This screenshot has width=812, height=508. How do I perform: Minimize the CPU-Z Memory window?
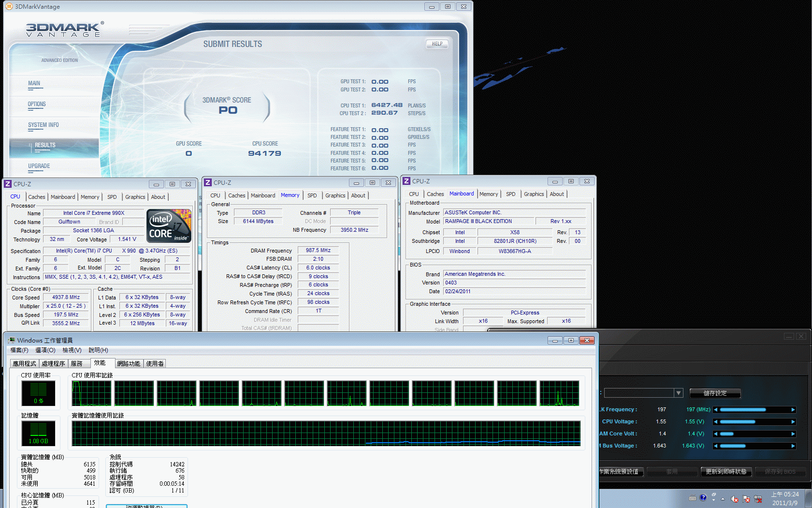356,182
